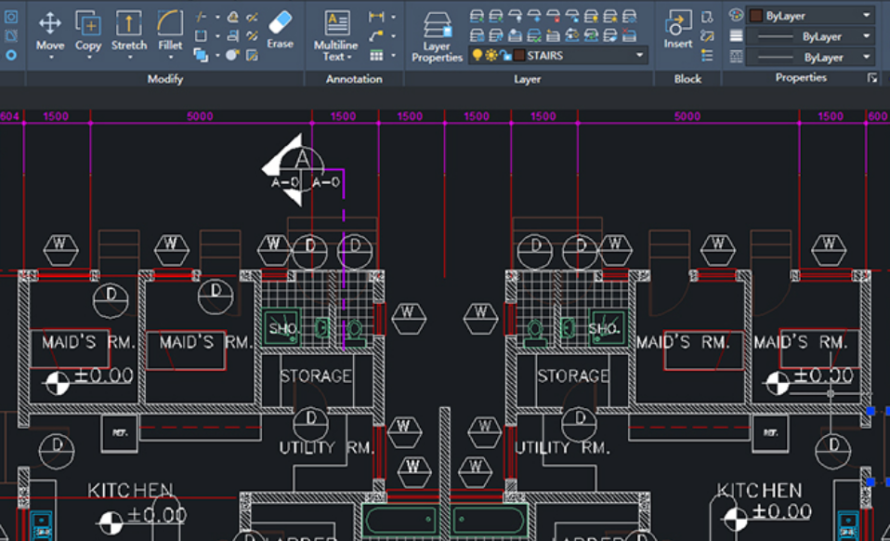Click the STAIRS layer brown color swatch
This screenshot has height=541, width=890.
click(519, 55)
